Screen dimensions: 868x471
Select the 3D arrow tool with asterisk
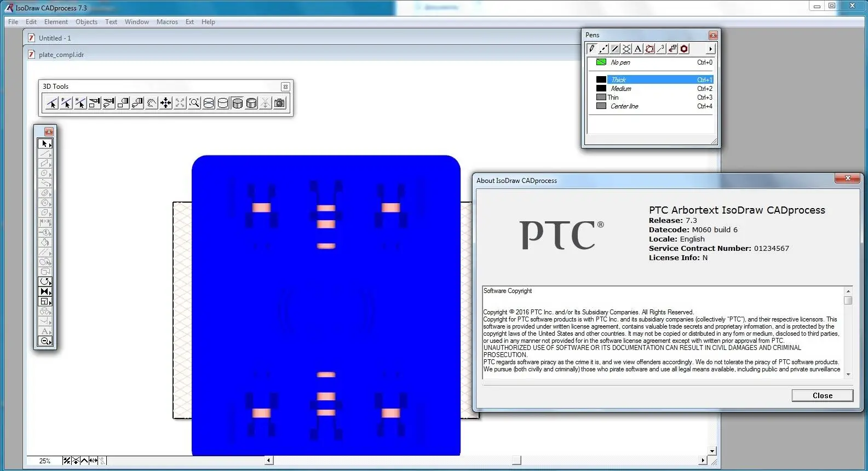coord(80,103)
